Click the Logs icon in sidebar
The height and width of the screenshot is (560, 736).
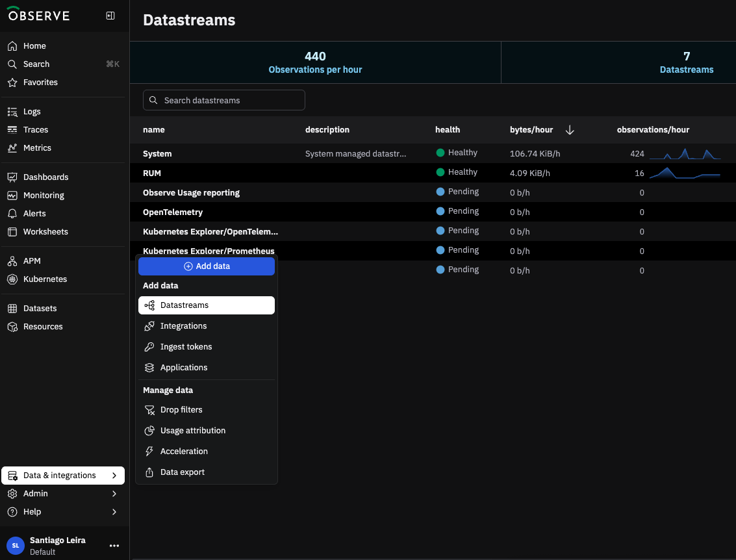12,112
